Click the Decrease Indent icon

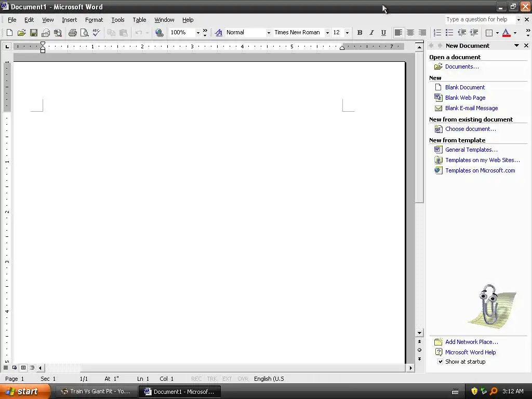click(462, 33)
